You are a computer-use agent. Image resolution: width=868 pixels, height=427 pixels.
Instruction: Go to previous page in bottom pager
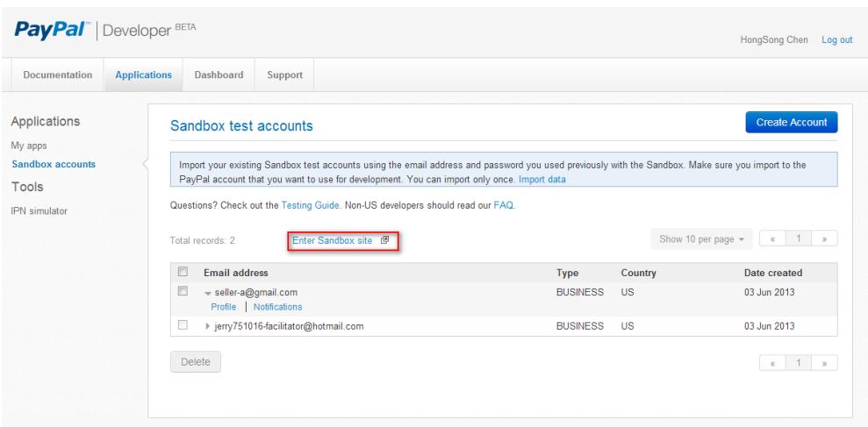tap(772, 363)
